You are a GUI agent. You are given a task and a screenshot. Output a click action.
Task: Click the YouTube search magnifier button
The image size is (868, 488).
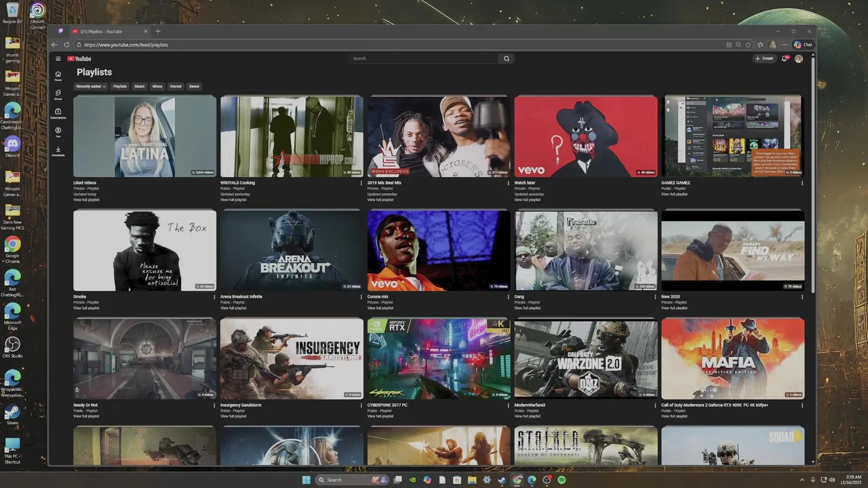506,59
